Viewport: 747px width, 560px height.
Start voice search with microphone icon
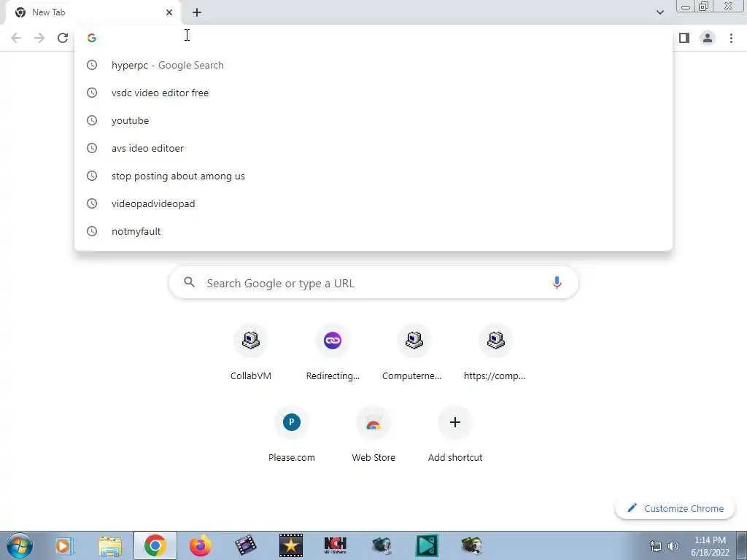(x=557, y=282)
